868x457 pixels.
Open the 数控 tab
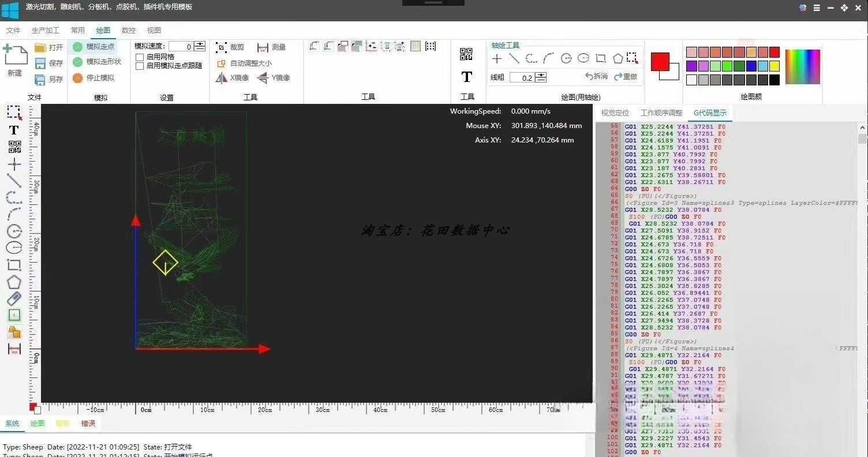click(129, 31)
